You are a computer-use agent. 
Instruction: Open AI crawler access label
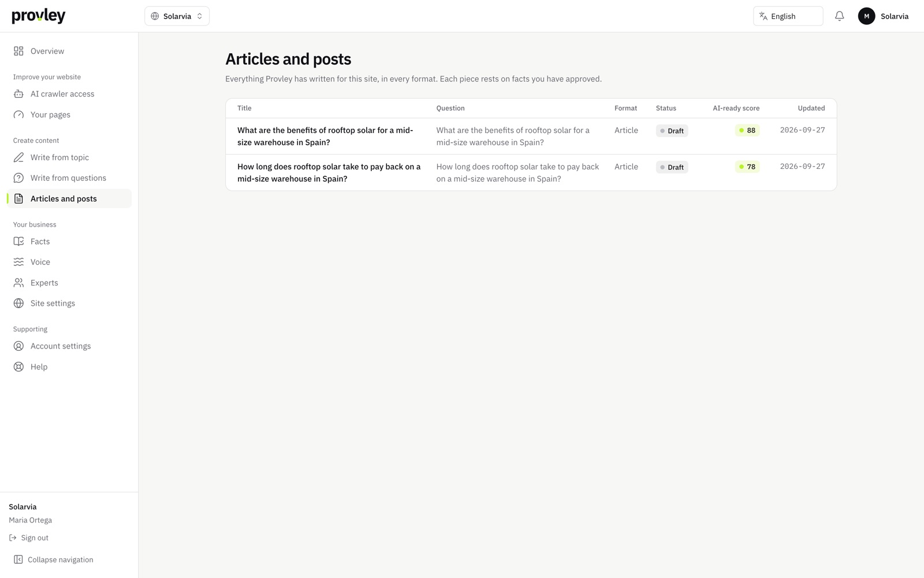(x=62, y=94)
